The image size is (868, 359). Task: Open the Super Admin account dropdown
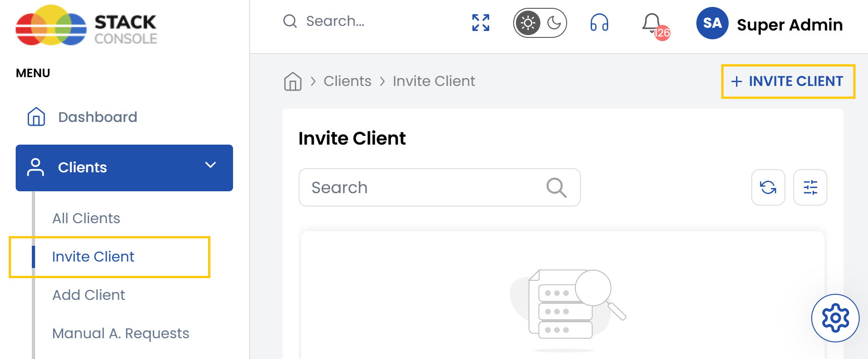pyautogui.click(x=790, y=24)
